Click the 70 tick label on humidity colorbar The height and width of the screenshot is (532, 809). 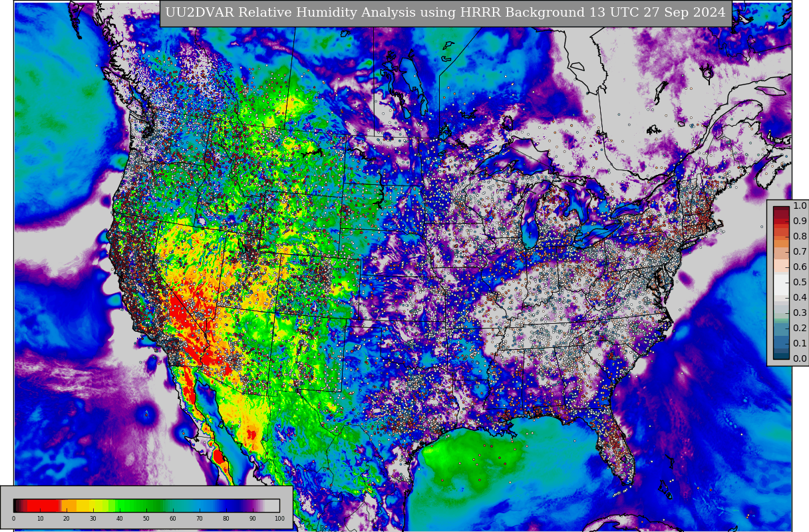click(200, 519)
